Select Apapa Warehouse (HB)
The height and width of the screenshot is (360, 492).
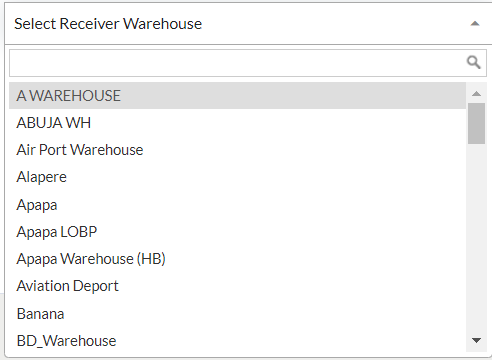pyautogui.click(x=237, y=259)
